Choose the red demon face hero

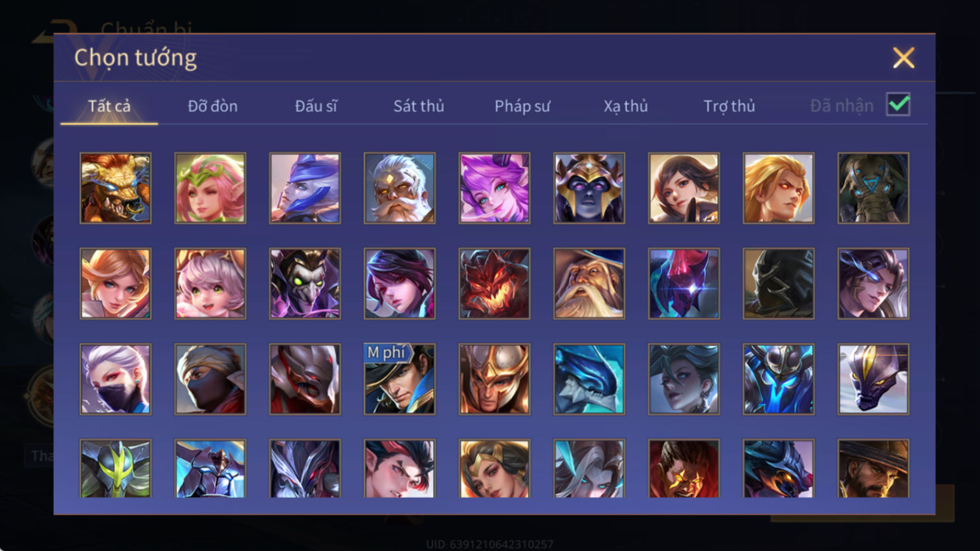(x=495, y=283)
